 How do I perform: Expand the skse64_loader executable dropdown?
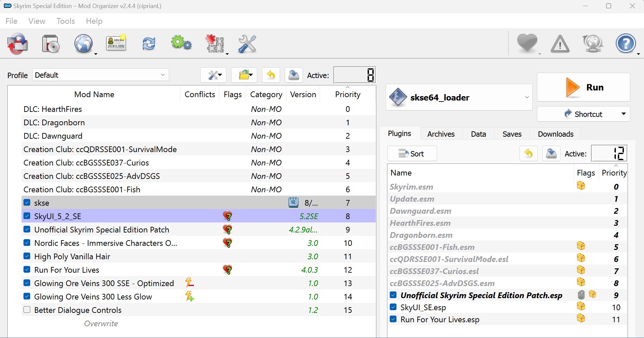[x=527, y=97]
